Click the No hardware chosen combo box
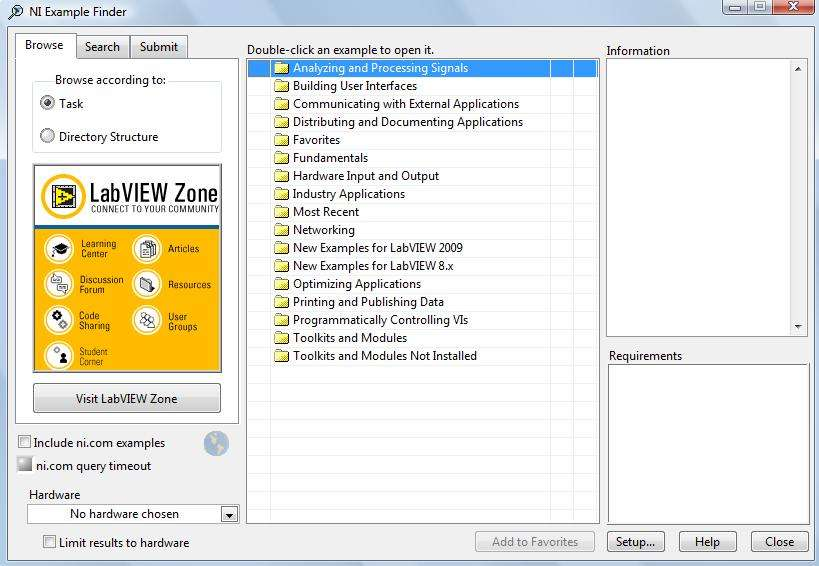Viewport: 819px width, 566px height. click(x=133, y=514)
